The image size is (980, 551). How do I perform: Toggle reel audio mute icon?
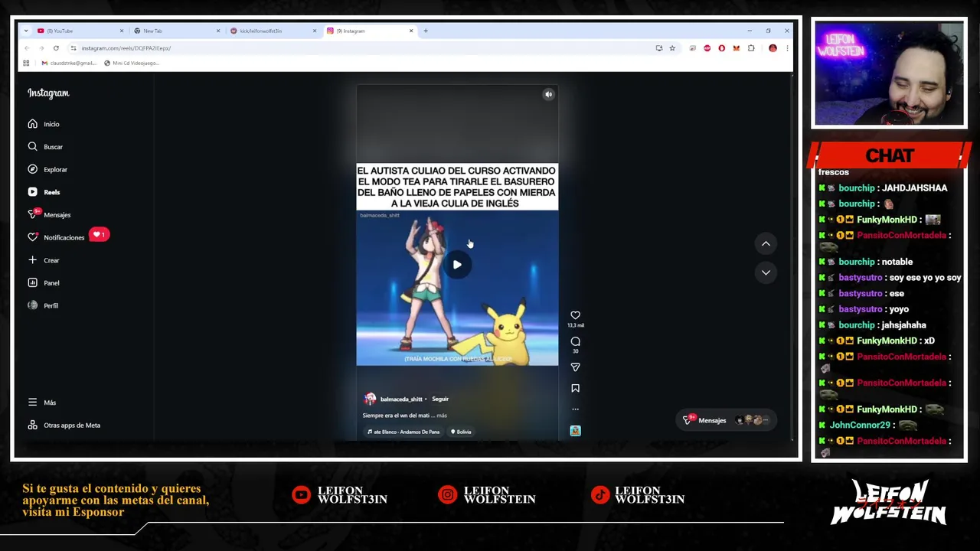[x=548, y=94]
